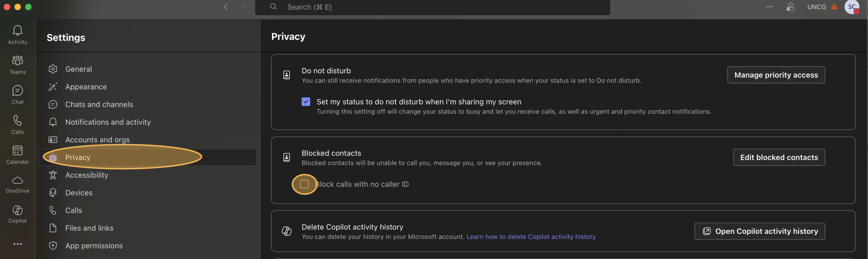This screenshot has width=868, height=259.
Task: Click the UNCG organization label
Action: [816, 7]
